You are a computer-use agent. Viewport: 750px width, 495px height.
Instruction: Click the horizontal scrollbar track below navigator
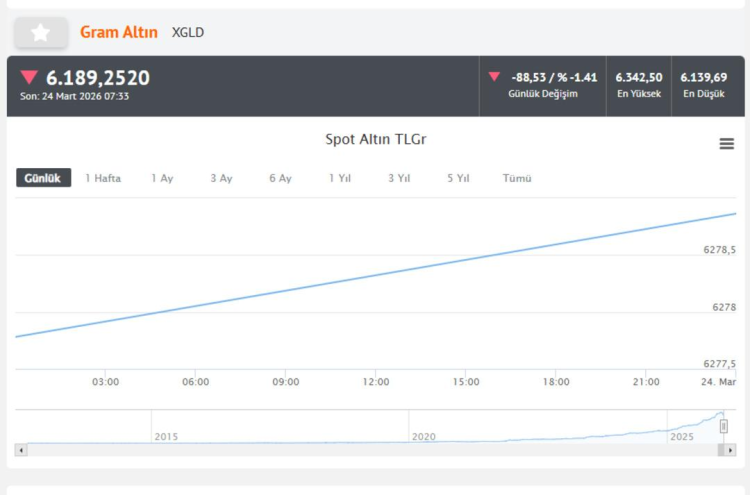click(370, 451)
